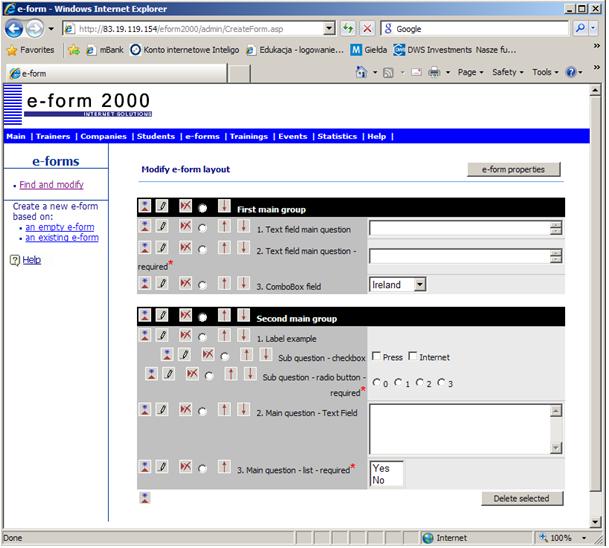Check the Internet checkbox
The width and height of the screenshot is (609, 548).
click(413, 357)
